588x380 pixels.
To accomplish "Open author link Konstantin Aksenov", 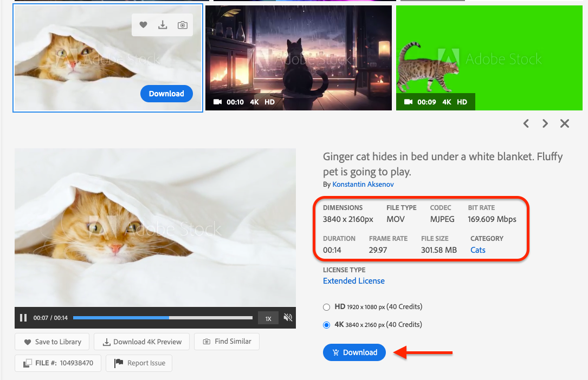I will (363, 184).
